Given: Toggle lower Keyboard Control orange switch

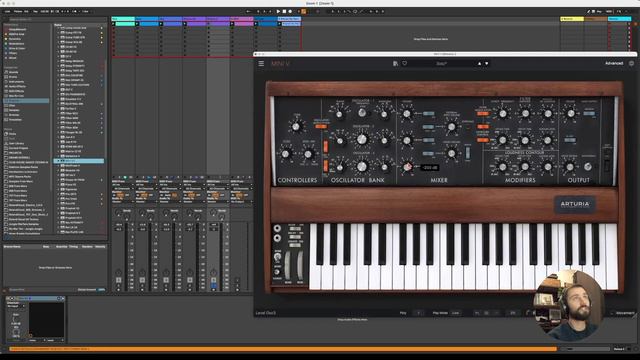Looking at the screenshot, I should pyautogui.click(x=483, y=140).
